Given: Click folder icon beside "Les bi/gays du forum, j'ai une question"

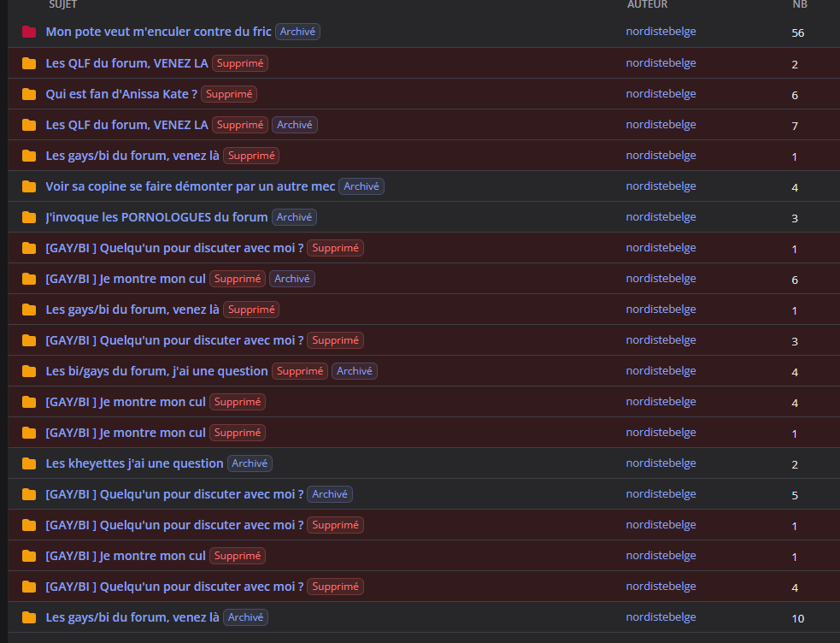Looking at the screenshot, I should [x=29, y=371].
